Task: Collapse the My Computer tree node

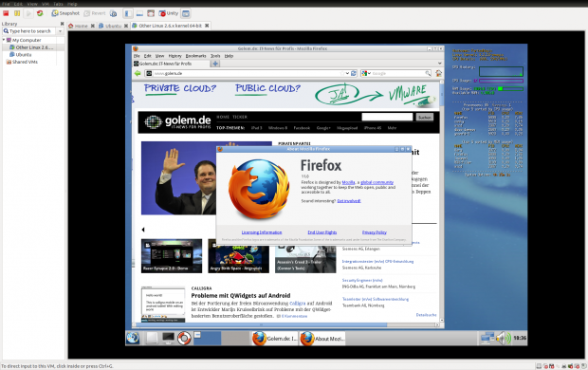Action: pyautogui.click(x=4, y=40)
